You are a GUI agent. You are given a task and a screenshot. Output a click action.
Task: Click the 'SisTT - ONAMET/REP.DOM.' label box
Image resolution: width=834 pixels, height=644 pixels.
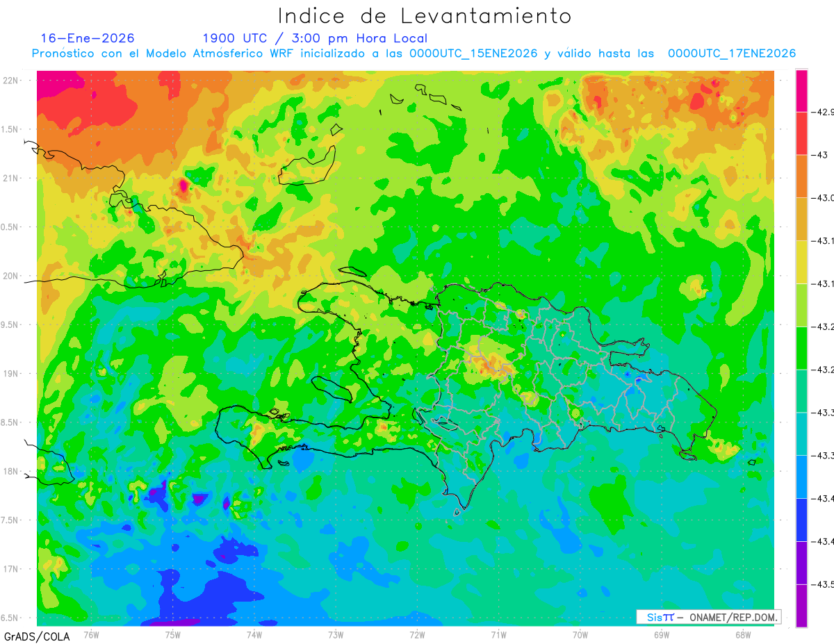709,617
